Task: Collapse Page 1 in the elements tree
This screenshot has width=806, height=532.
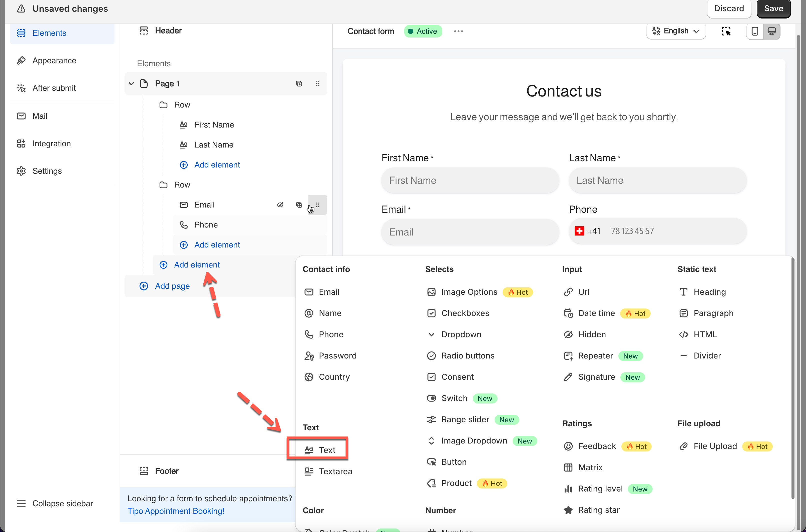Action: (x=131, y=83)
